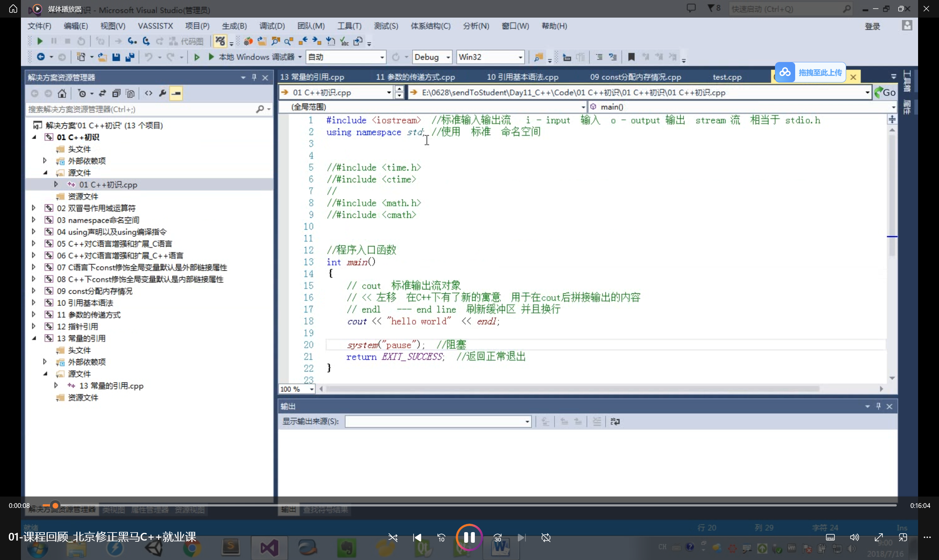
Task: Click the notifications flag icon
Action: point(714,8)
